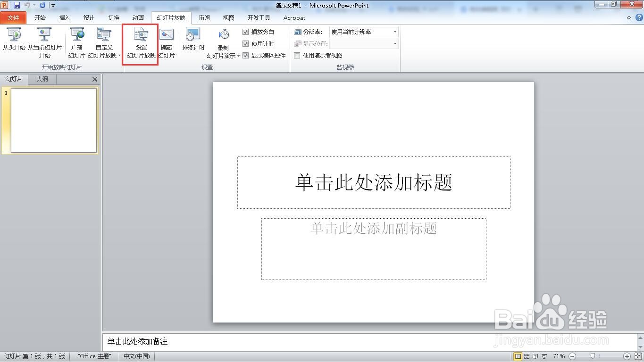Click Hide Slide (隐藏幻灯片) button

167,43
